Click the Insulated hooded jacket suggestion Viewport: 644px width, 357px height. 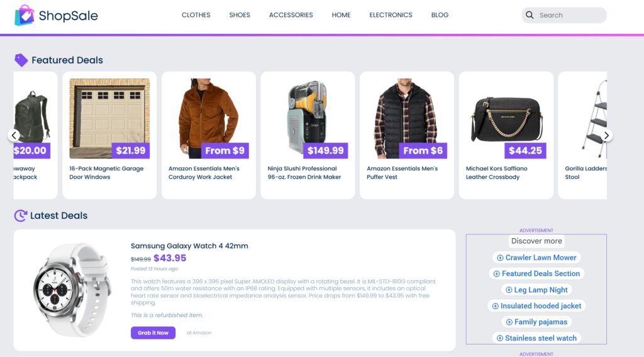pyautogui.click(x=541, y=306)
